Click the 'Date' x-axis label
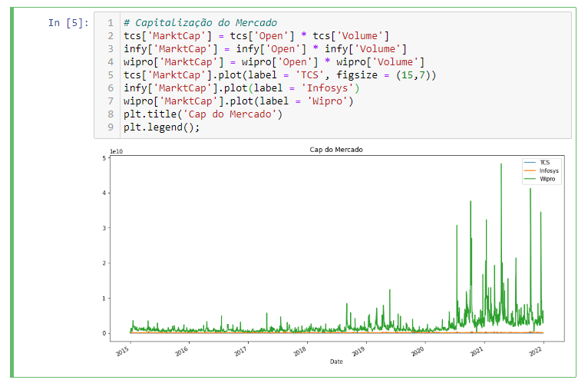 point(336,361)
